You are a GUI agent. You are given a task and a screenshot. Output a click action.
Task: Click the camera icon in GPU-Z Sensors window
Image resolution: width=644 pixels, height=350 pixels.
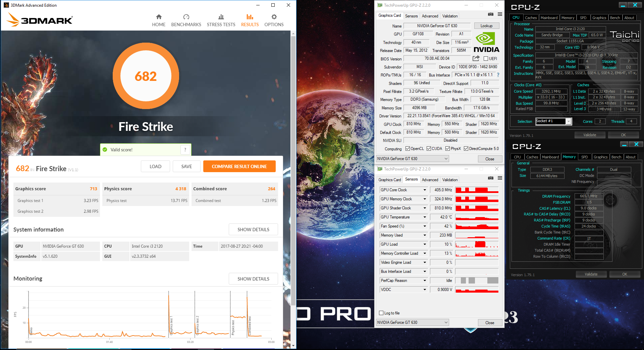click(x=491, y=178)
